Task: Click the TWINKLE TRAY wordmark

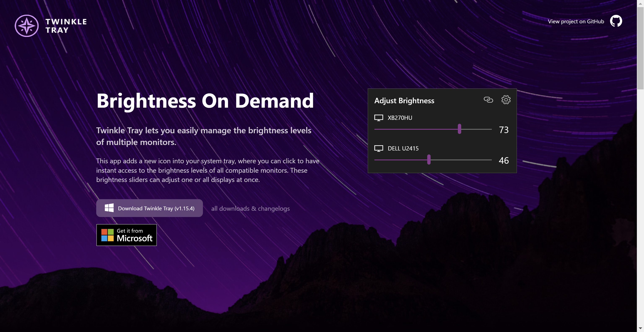Action: click(x=66, y=26)
